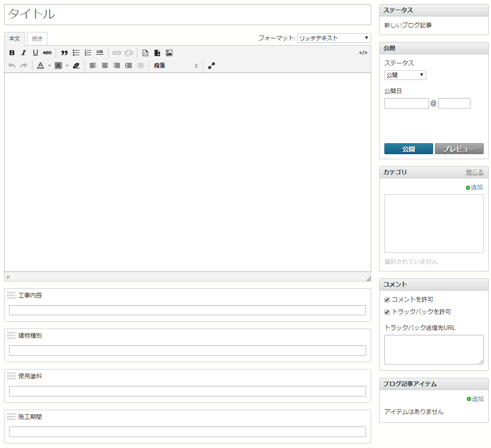The width and height of the screenshot is (491, 448).
Task: Click 追加 in the カテゴリ panel
Action: pyautogui.click(x=474, y=188)
